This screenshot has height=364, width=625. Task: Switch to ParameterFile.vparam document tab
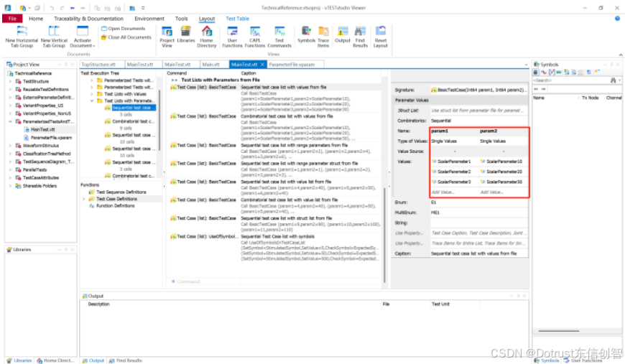[295, 65]
